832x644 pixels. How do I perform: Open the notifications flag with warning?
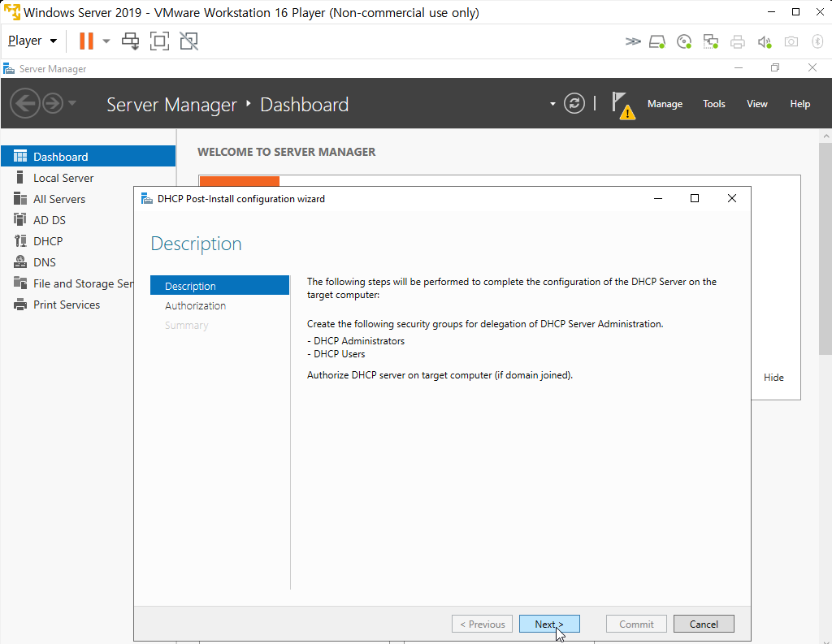[623, 105]
